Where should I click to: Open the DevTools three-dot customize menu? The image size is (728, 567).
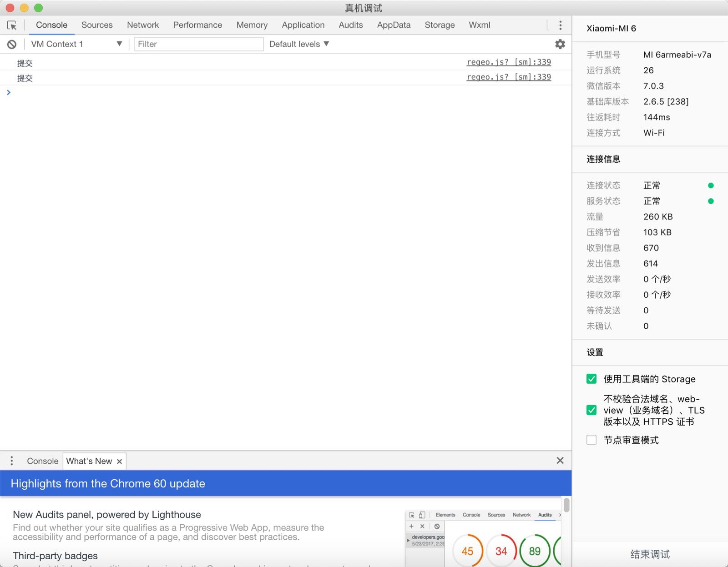[560, 25]
